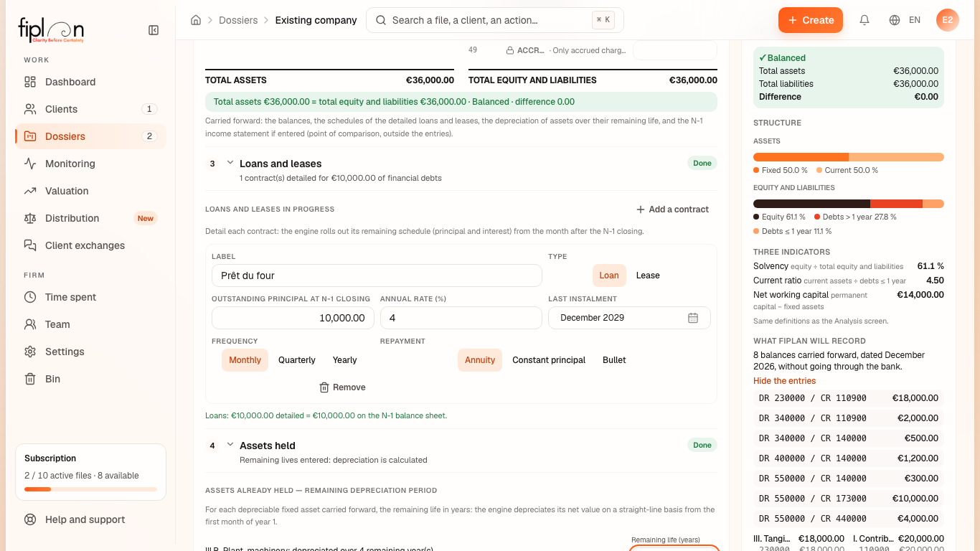
Task: Click the Valuation trend icon
Action: (x=30, y=191)
